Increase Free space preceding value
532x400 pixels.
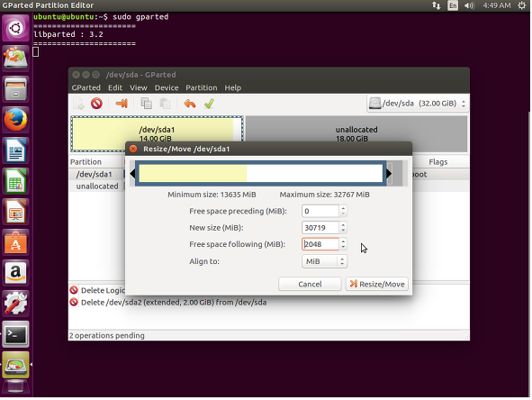pos(343,208)
